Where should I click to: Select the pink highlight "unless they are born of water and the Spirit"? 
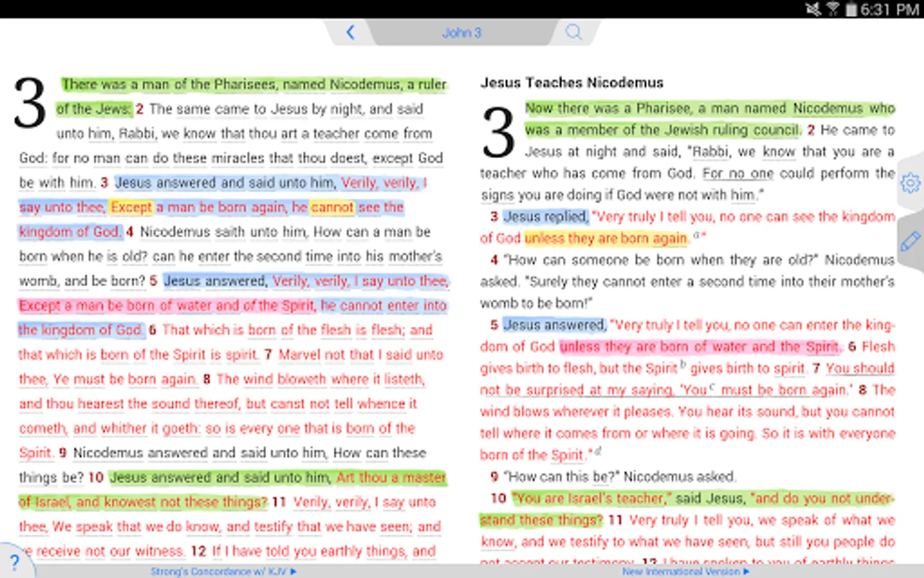coord(699,347)
